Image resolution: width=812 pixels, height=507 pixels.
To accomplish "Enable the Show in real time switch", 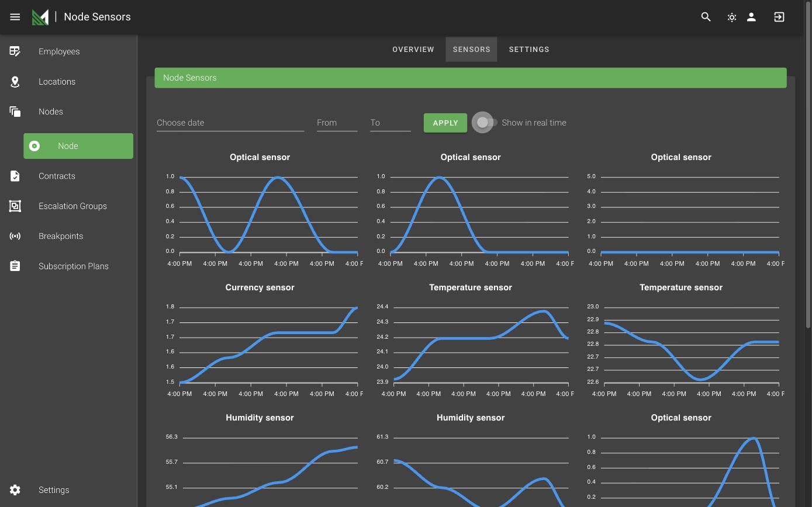I will [x=486, y=123].
